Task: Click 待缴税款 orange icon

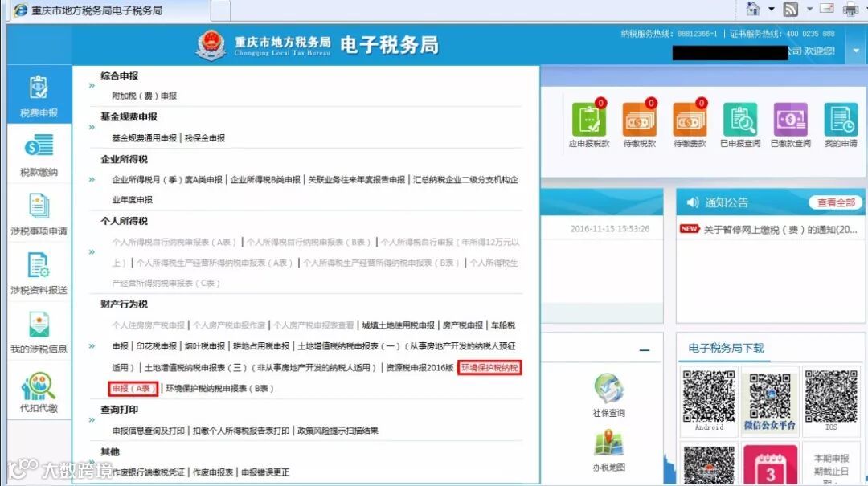Action: pyautogui.click(x=639, y=119)
